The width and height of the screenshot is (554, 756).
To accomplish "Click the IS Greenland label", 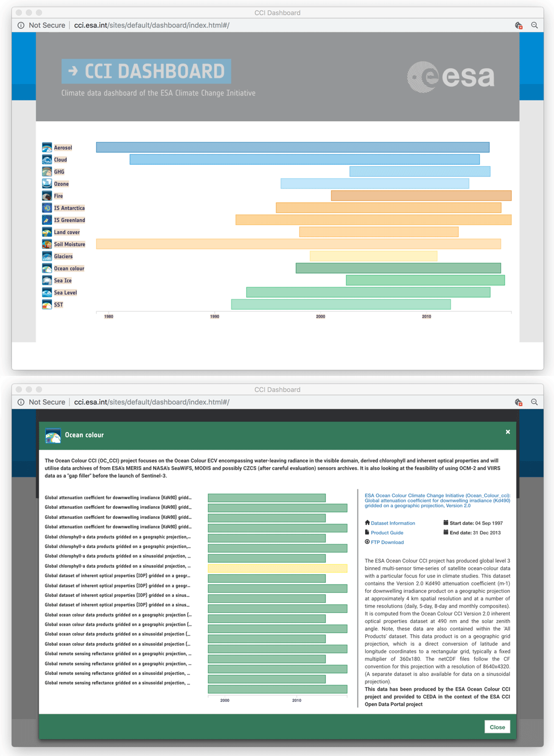I will tap(69, 220).
